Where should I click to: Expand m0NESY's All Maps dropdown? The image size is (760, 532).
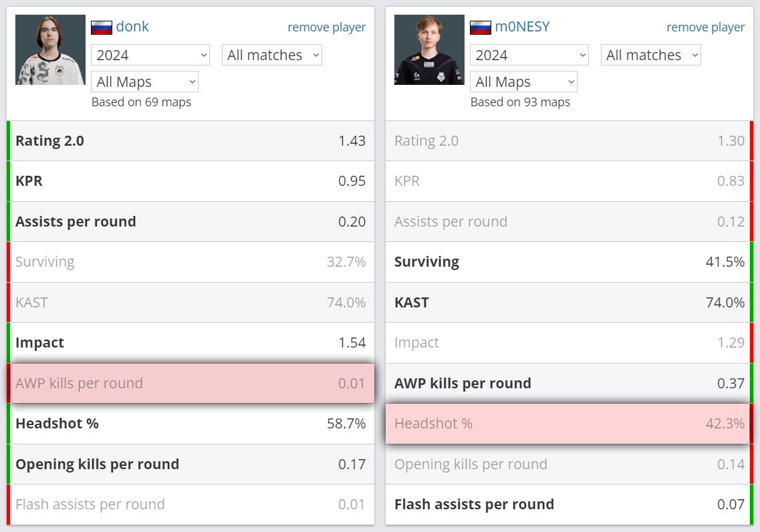click(524, 82)
